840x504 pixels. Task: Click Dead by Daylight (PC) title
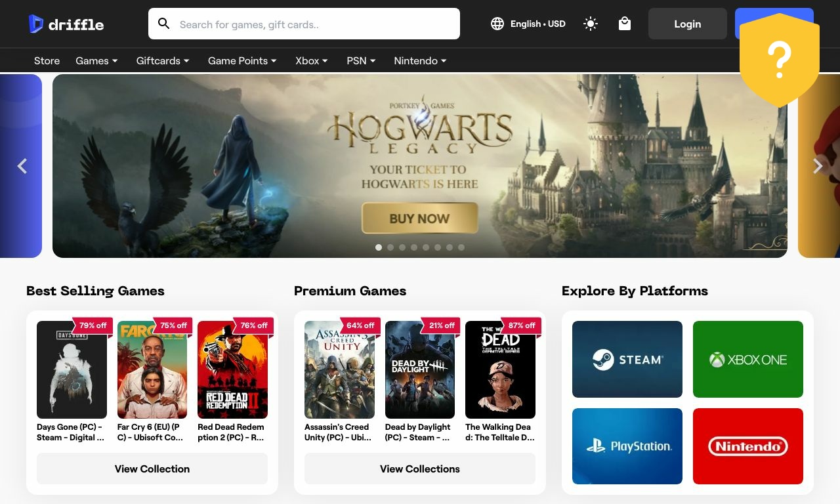tap(419, 432)
